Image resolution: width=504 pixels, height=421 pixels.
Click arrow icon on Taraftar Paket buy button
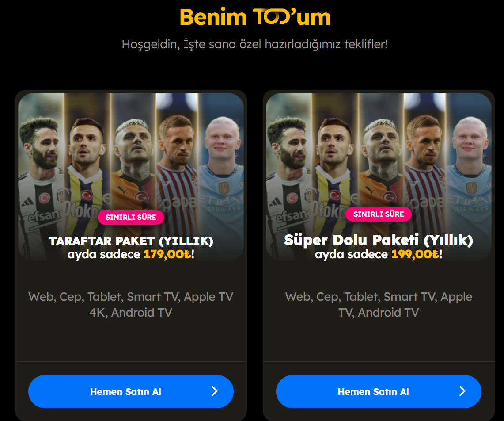214,391
